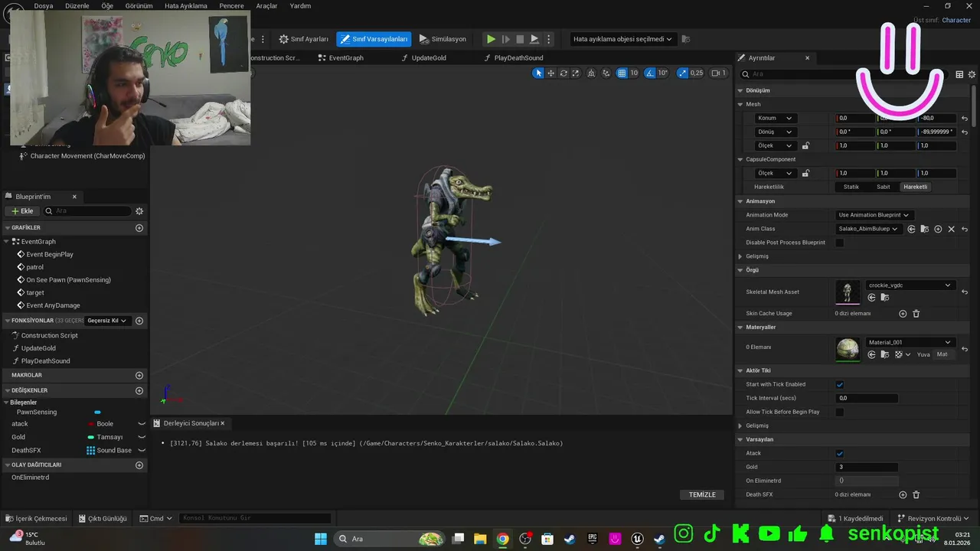Screen dimensions: 980x551
Task: Add new macro via MAKROLAR plus icon
Action: 139,376
